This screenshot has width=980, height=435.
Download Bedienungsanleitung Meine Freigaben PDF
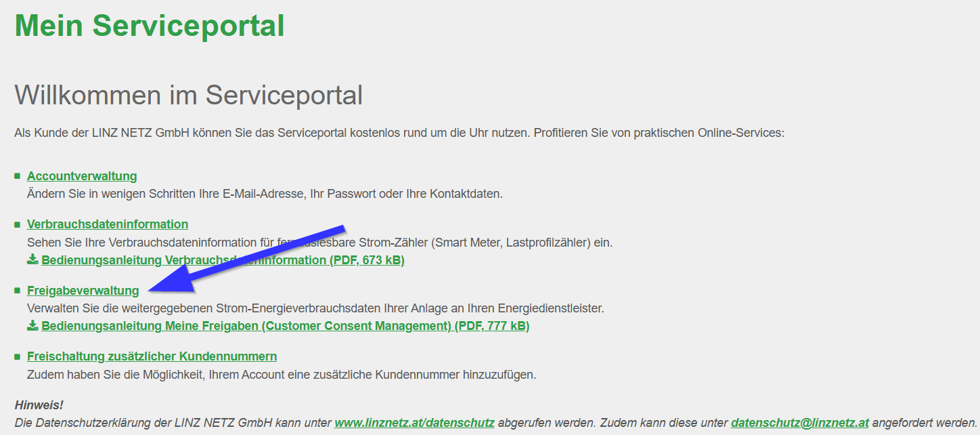click(x=285, y=326)
